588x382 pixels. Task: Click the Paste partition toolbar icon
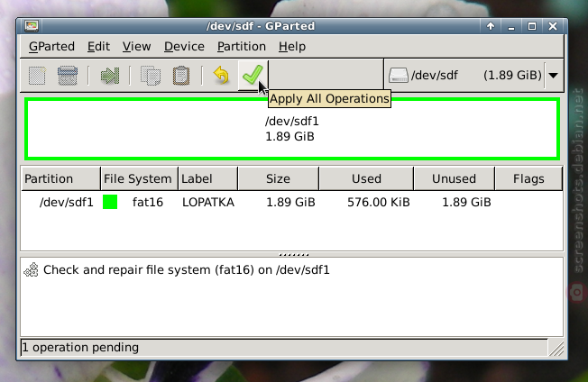[181, 76]
